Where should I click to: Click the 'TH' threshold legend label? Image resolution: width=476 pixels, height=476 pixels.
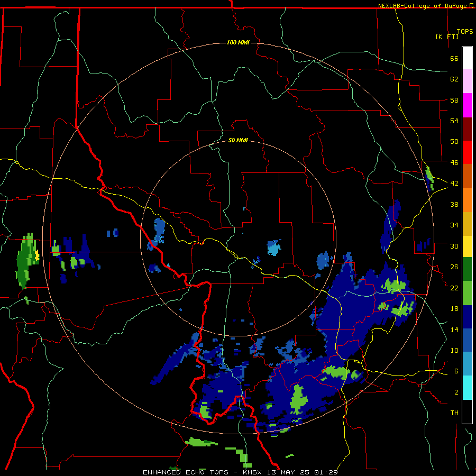(x=454, y=413)
